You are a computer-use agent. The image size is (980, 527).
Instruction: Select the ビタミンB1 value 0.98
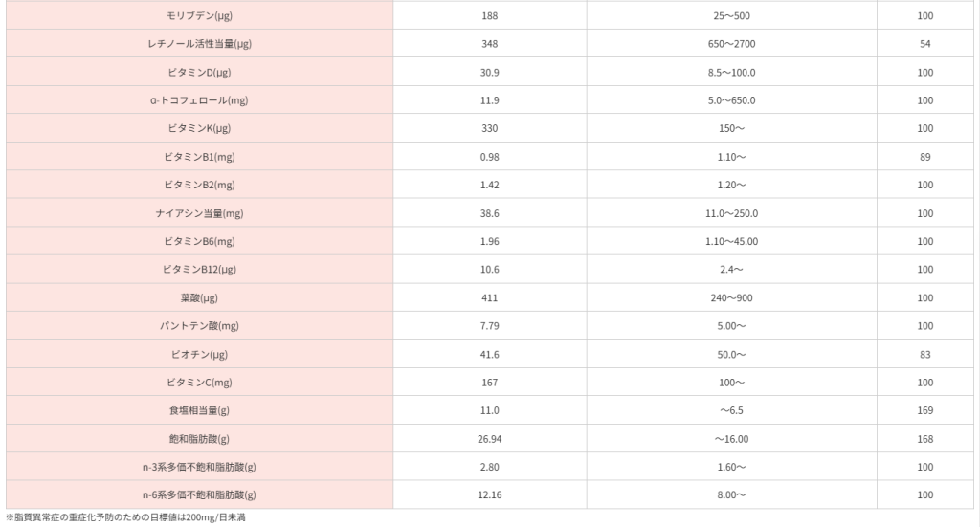[490, 157]
